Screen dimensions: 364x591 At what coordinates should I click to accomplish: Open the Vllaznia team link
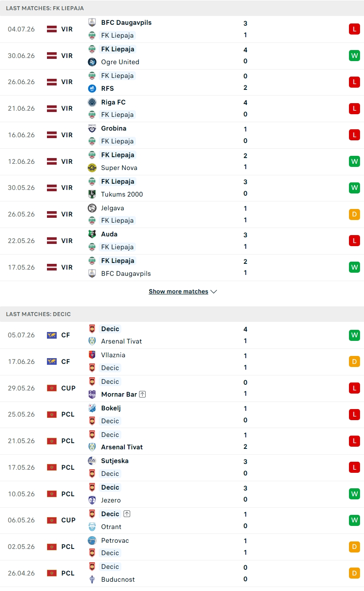point(113,355)
